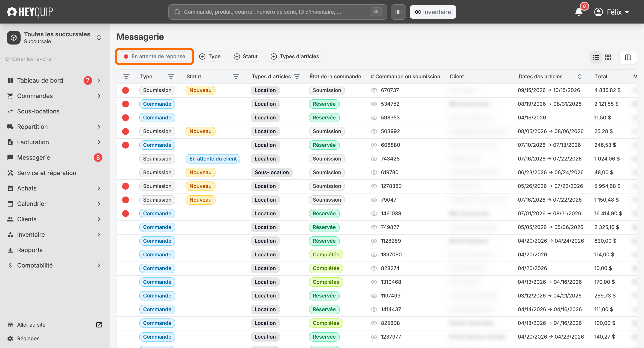Click the En attente du client status badge
644x348 pixels.
click(x=213, y=159)
